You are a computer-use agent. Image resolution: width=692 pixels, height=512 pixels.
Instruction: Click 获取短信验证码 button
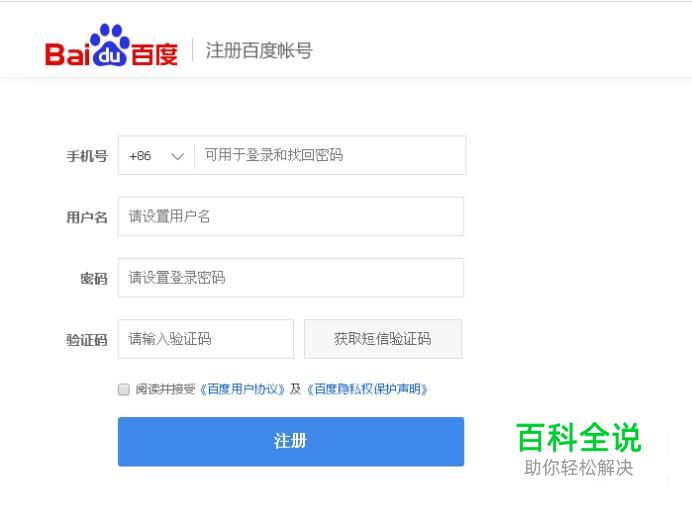click(383, 339)
